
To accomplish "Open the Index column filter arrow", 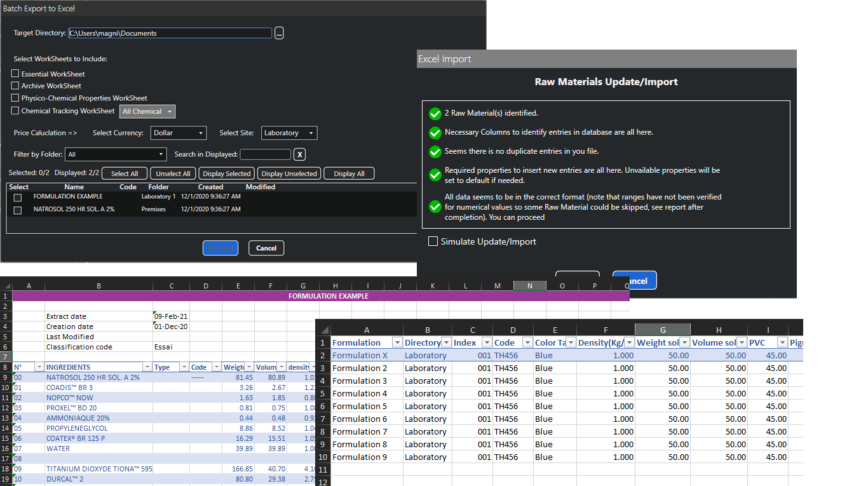I will tap(487, 343).
